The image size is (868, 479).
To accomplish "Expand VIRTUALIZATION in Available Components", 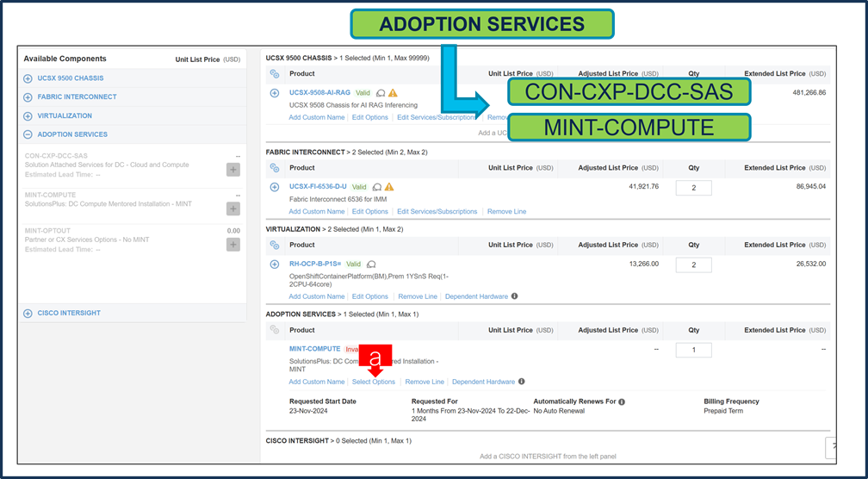I will point(28,116).
